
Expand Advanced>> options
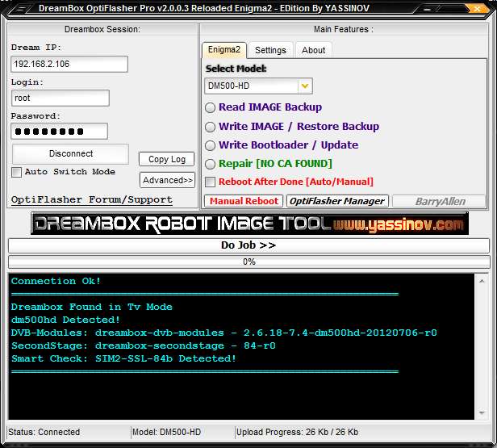click(x=167, y=180)
